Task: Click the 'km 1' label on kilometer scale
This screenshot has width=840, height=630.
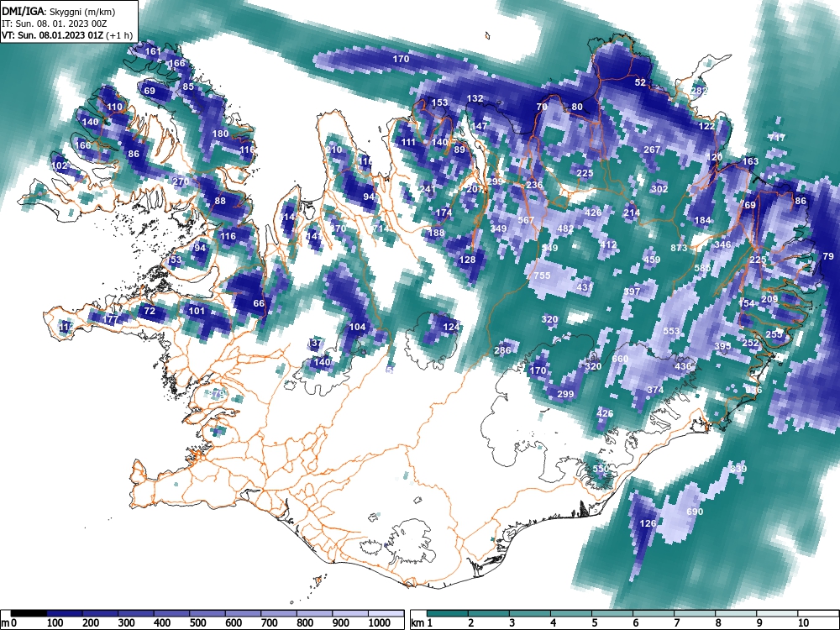Action: pos(422,623)
